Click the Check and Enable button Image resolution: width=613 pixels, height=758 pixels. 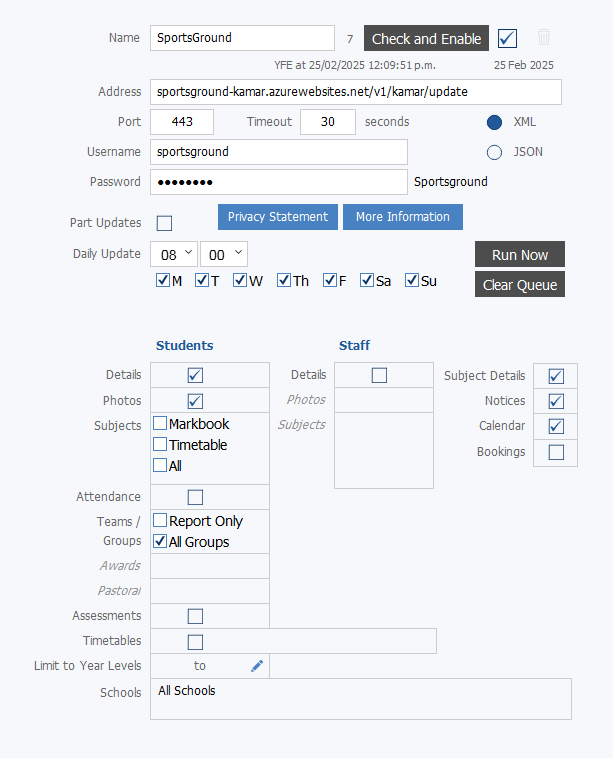click(x=426, y=38)
